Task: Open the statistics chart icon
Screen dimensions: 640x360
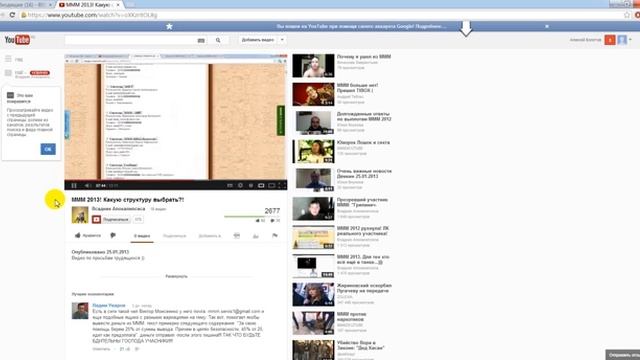Action: click(256, 236)
